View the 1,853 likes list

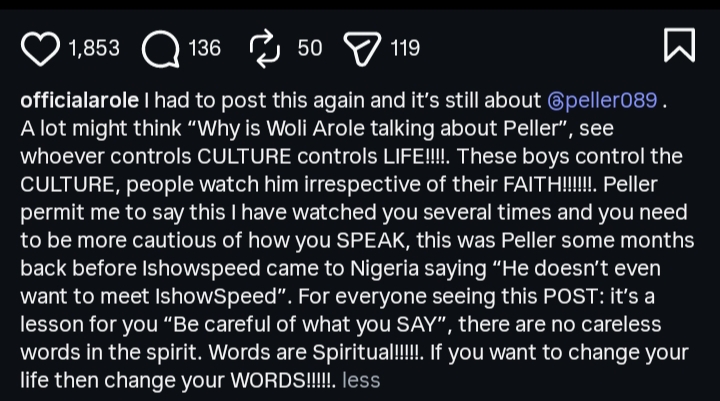click(x=95, y=48)
